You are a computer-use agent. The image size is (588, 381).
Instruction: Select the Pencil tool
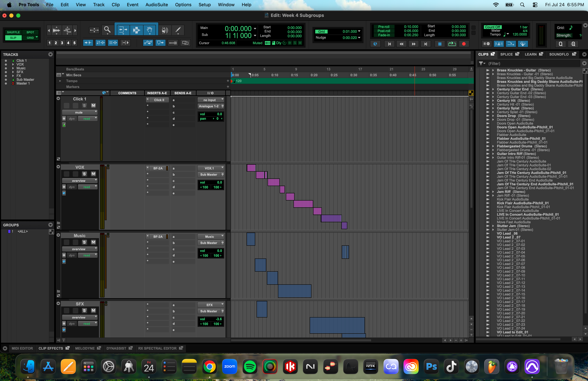(x=178, y=30)
